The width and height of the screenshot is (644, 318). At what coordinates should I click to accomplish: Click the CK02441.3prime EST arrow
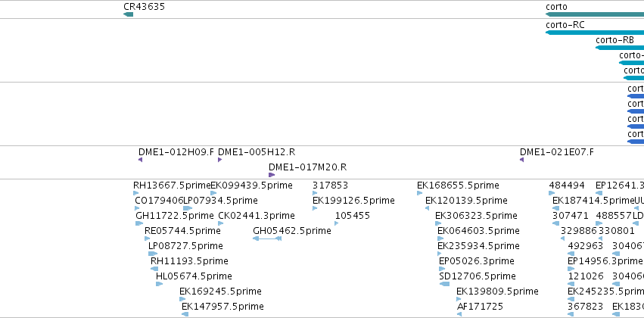[x=221, y=223]
